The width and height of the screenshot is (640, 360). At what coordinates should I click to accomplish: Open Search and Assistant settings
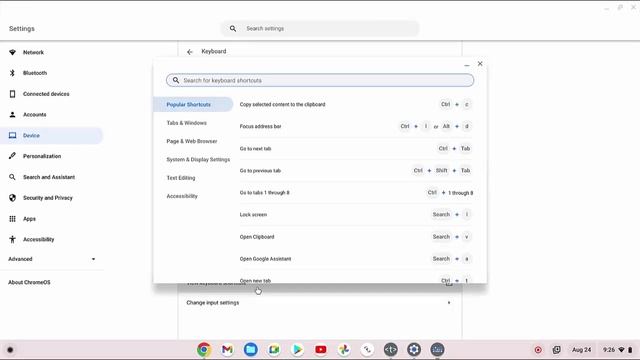tap(49, 177)
